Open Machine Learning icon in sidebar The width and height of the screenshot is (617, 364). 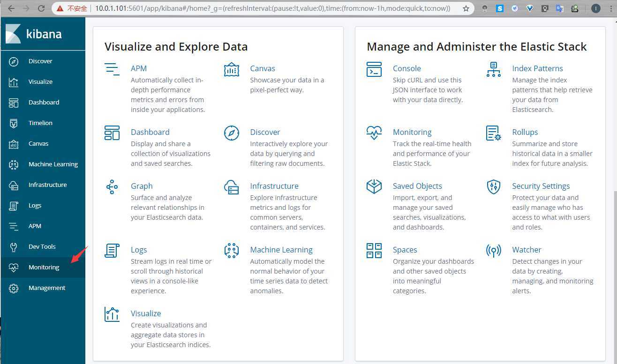coord(14,164)
